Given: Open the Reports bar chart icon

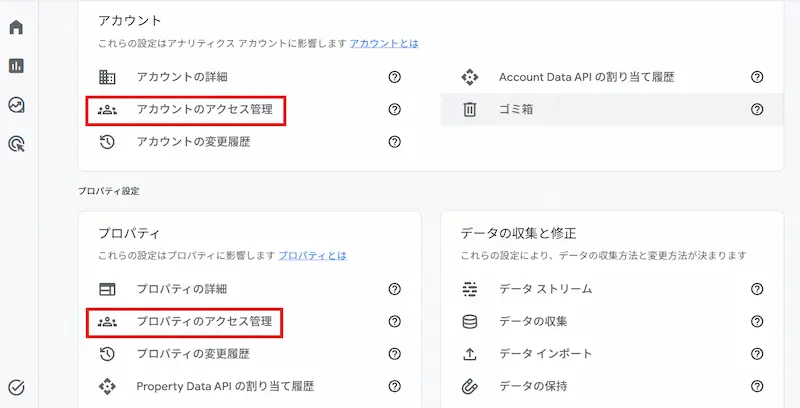Looking at the screenshot, I should click(16, 66).
